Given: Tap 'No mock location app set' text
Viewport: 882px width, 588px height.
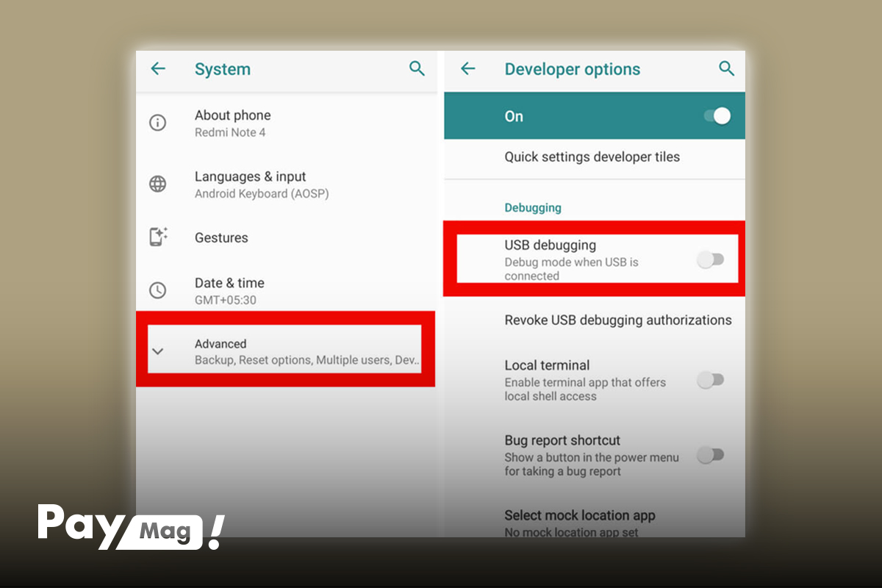Looking at the screenshot, I should click(571, 531).
